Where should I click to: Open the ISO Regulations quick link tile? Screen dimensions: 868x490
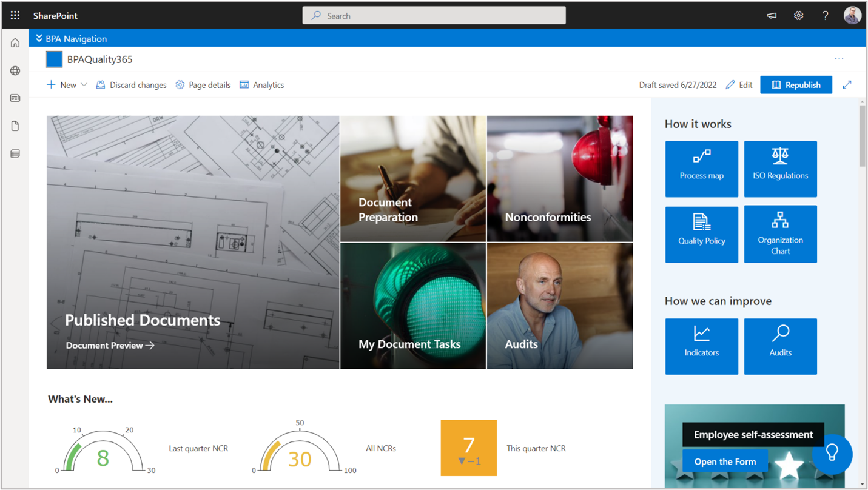780,169
